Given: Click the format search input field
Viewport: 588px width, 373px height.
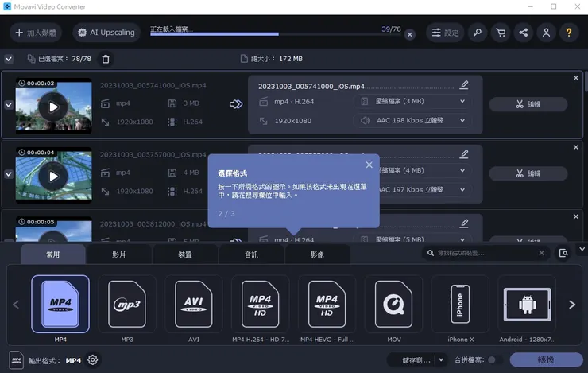Looking at the screenshot, I should 485,253.
